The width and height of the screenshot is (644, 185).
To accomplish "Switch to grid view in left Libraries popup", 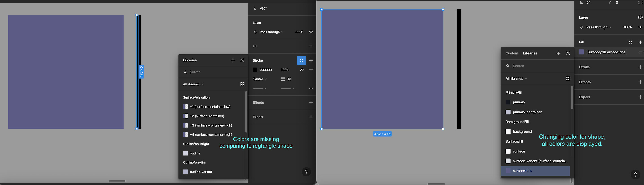I will pyautogui.click(x=242, y=84).
